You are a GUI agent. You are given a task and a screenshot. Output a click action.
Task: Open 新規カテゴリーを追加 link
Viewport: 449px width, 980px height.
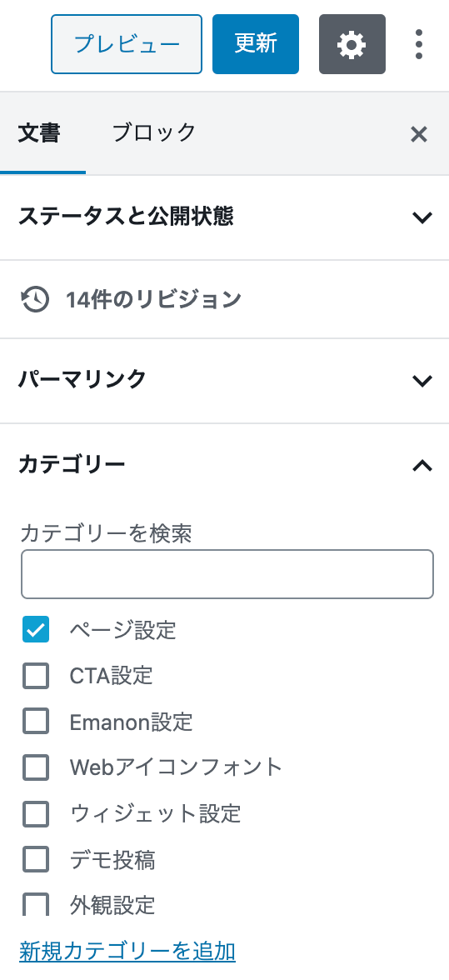[127, 951]
